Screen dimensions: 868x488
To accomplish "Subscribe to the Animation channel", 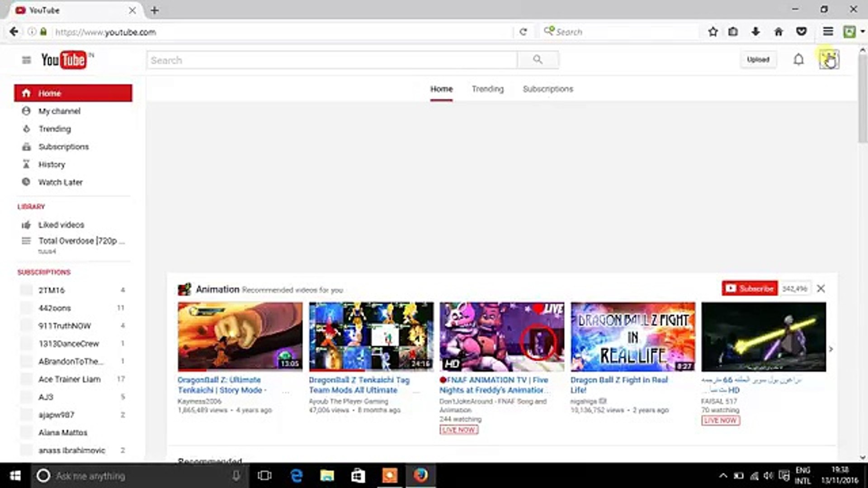I will pos(749,288).
